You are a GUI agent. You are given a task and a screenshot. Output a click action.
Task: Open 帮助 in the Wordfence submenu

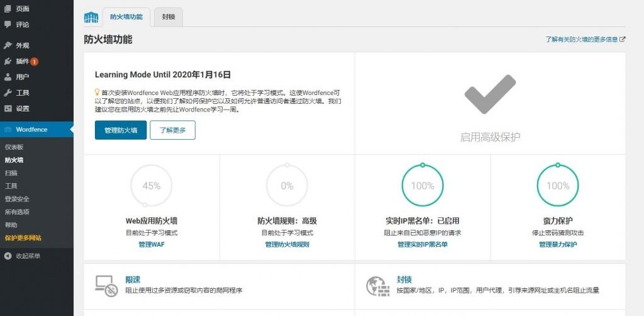point(11,225)
